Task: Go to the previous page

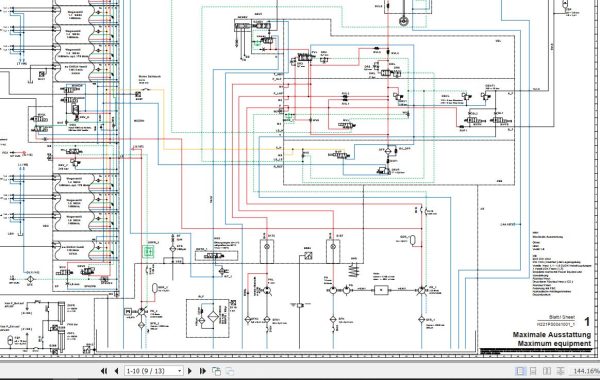Action: point(116,371)
